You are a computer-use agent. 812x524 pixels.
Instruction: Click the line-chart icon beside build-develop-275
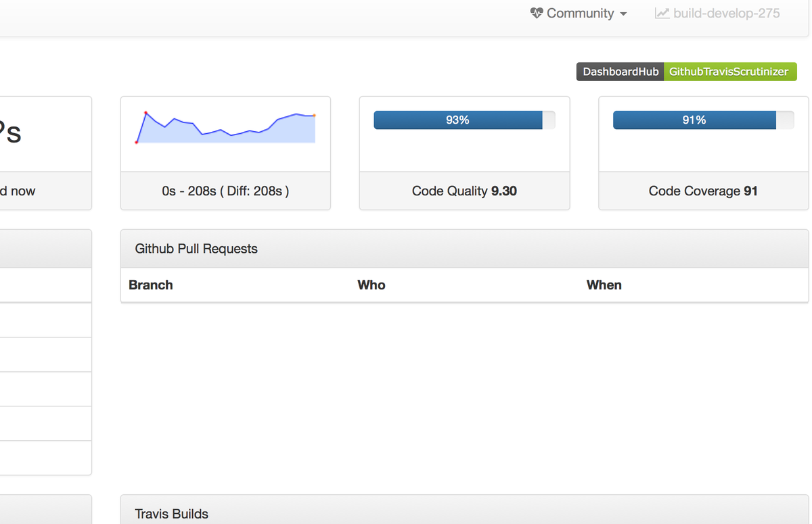point(661,13)
